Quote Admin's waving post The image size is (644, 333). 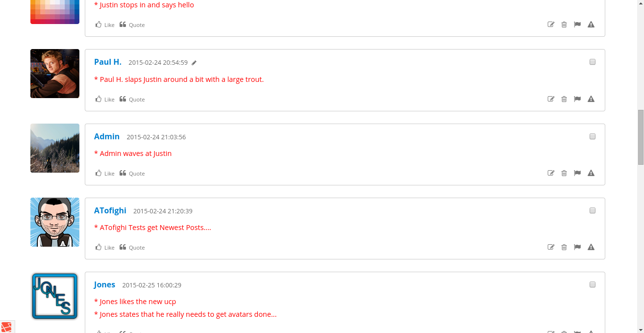(132, 173)
